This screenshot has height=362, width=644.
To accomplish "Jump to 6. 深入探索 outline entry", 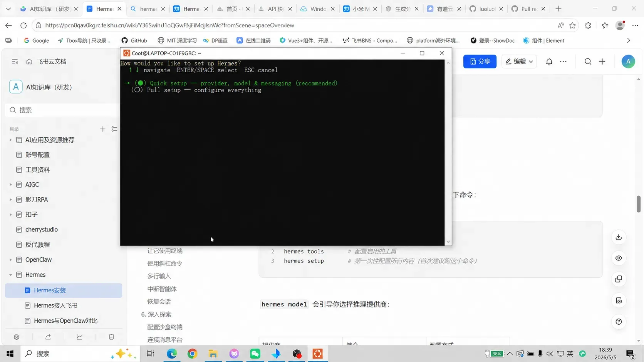I will point(156,314).
